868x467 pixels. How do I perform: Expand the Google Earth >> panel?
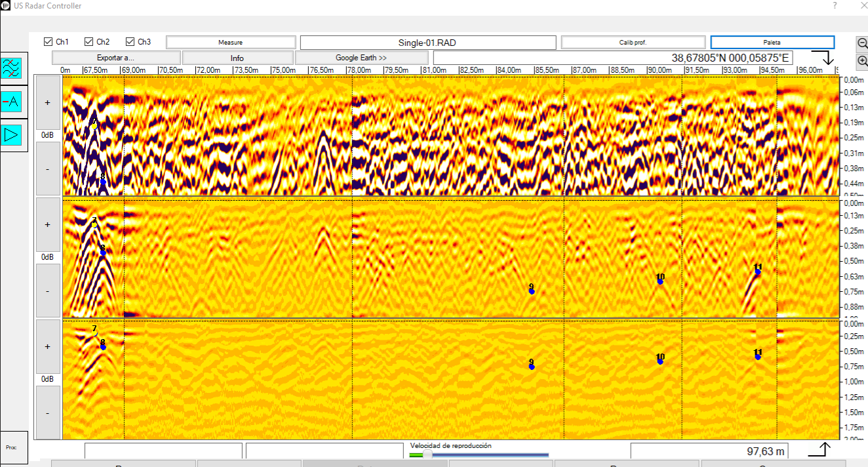click(x=361, y=58)
